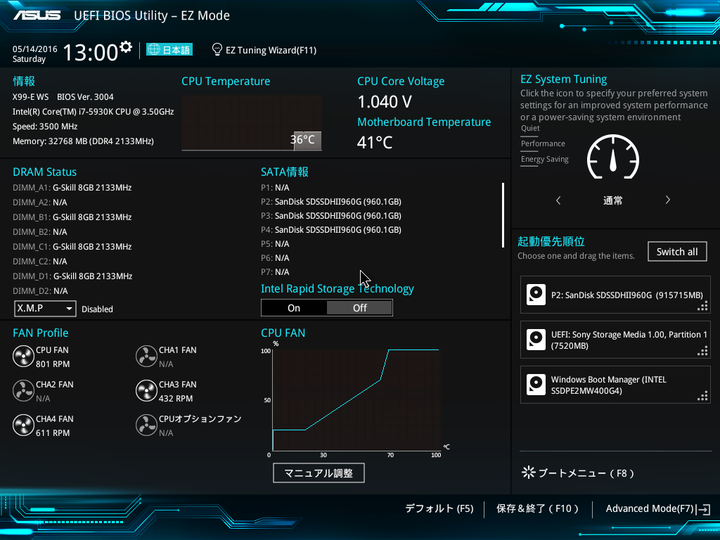Click the マニュアル調整 button
This screenshot has height=540, width=720.
(x=319, y=473)
